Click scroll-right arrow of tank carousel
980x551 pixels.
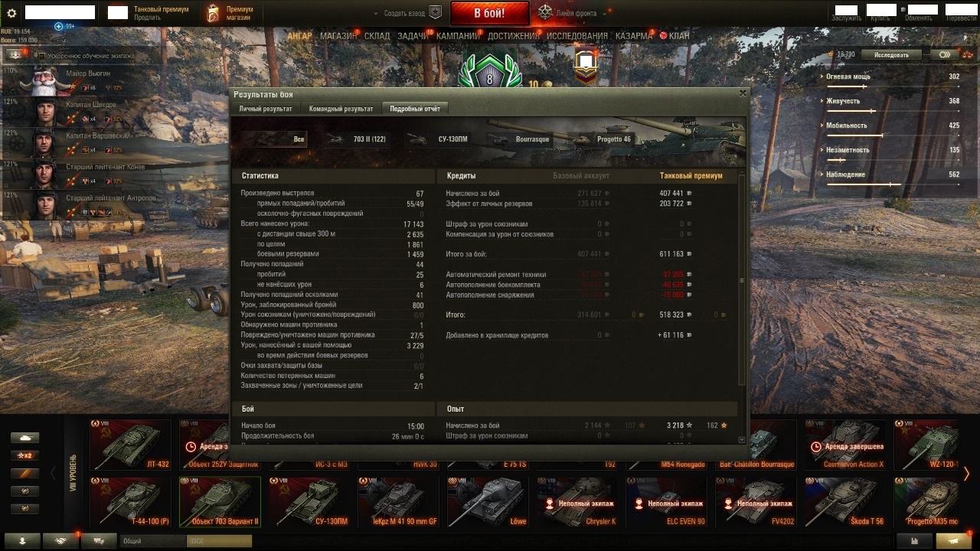966,474
